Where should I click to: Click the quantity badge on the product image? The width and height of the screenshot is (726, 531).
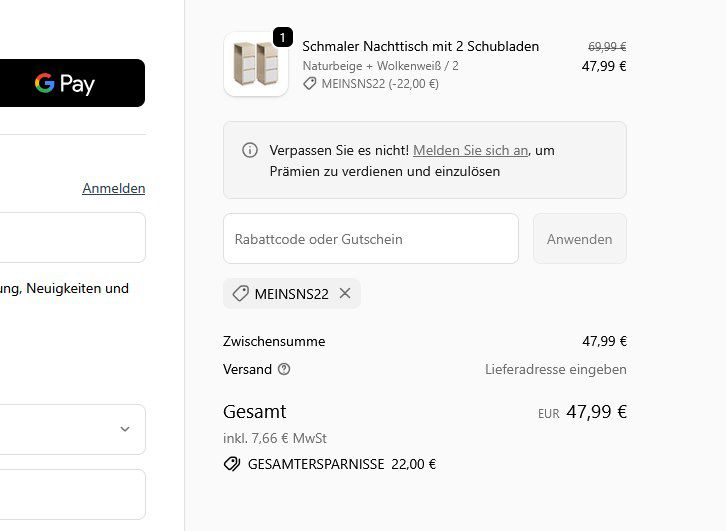pyautogui.click(x=282, y=38)
